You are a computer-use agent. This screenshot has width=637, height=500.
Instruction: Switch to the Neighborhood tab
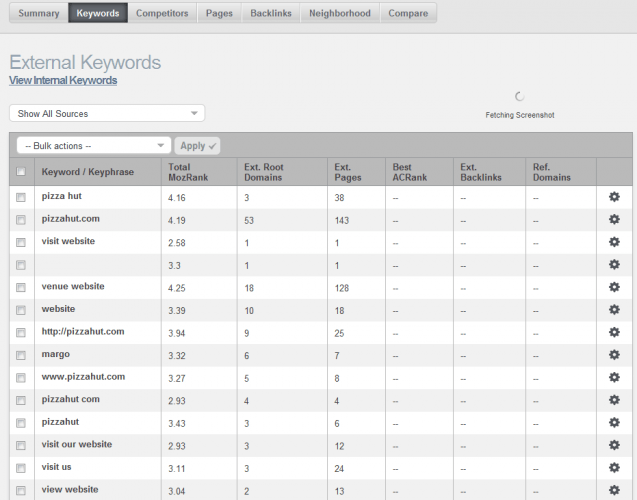coord(340,13)
